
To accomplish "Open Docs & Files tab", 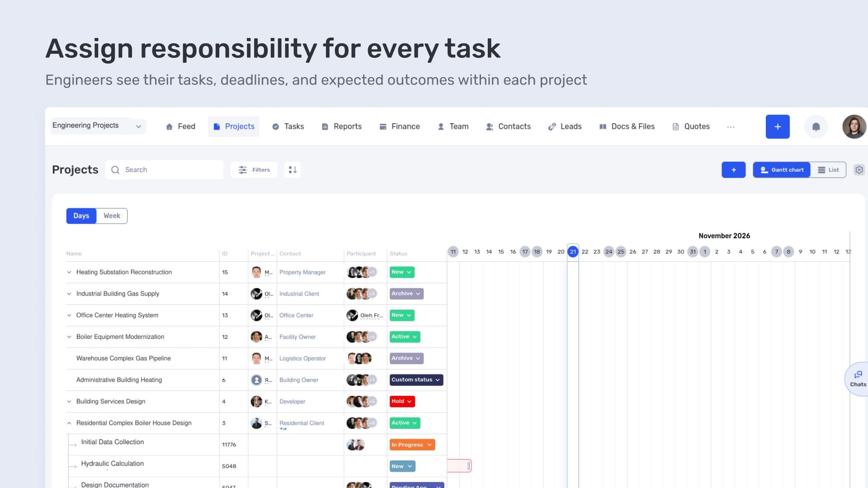I will point(627,127).
